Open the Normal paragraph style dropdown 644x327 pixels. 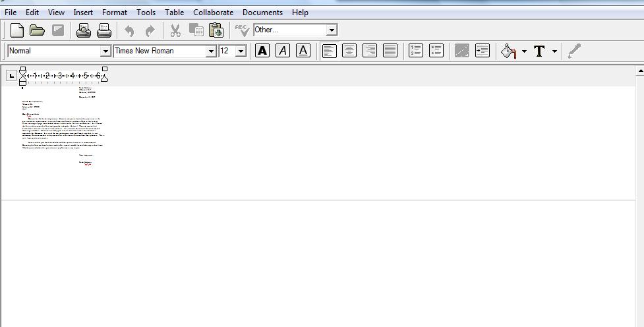click(x=105, y=51)
